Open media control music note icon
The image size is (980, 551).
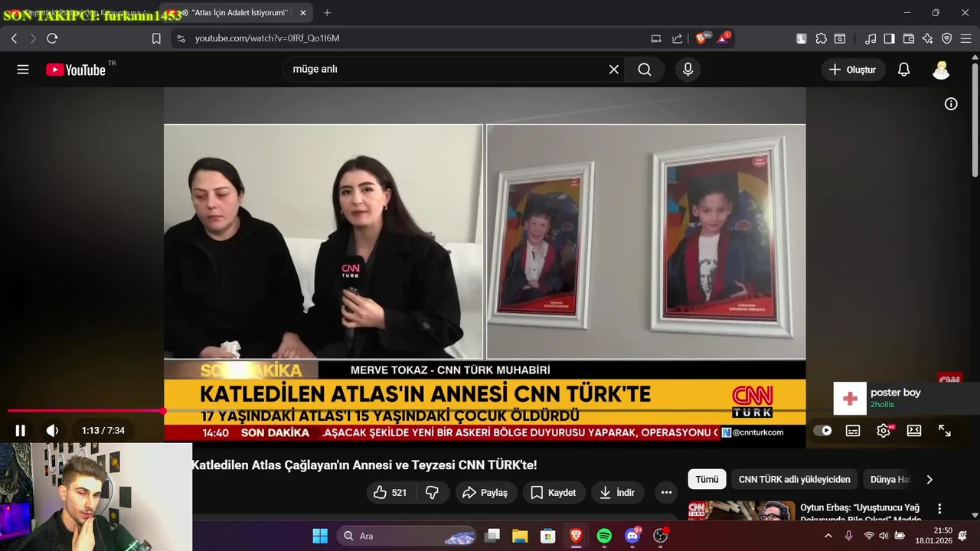point(871,38)
